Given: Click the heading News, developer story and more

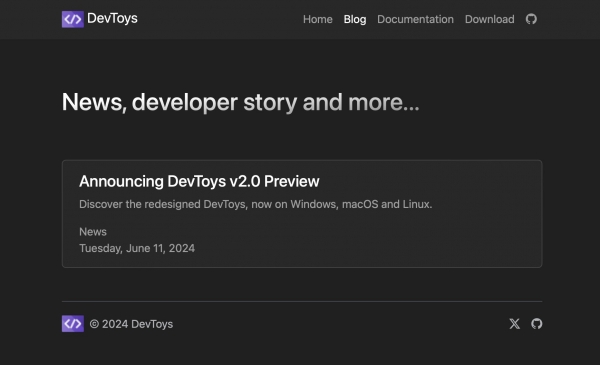Looking at the screenshot, I should [x=241, y=102].
